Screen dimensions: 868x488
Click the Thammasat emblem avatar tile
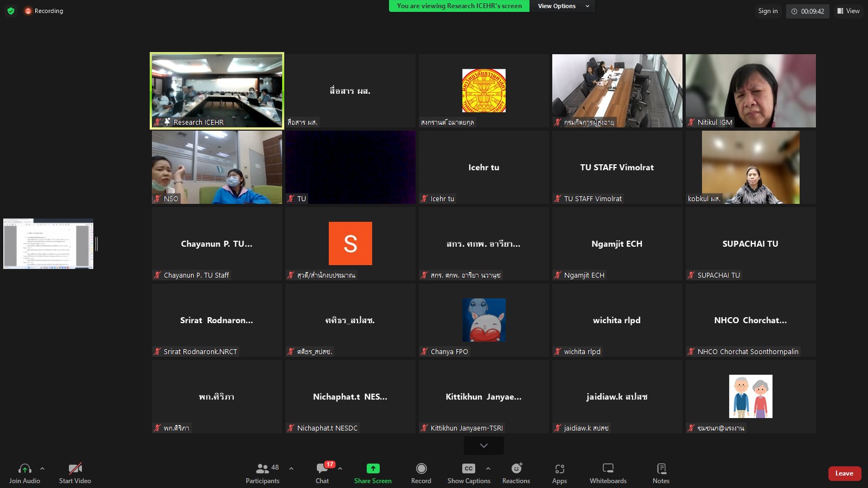(x=484, y=91)
